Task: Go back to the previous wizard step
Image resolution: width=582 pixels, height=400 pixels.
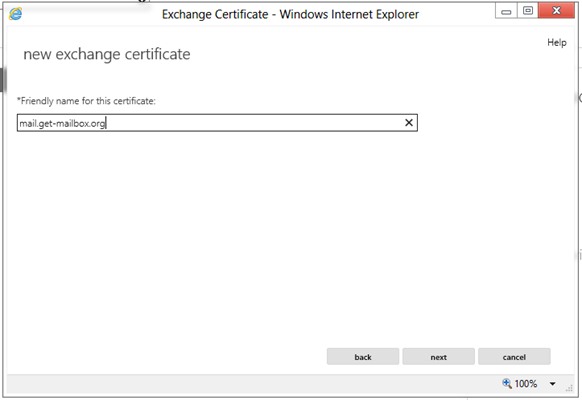Action: (x=363, y=357)
